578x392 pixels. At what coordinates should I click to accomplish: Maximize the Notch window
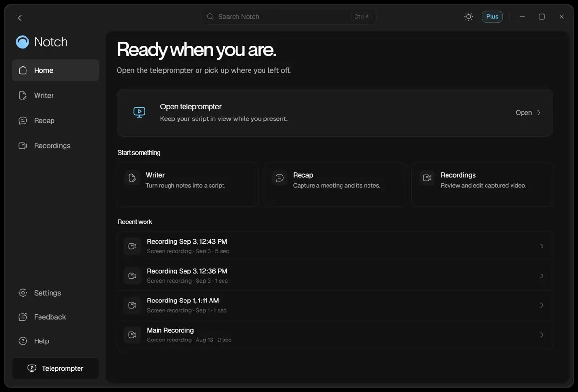pos(542,17)
